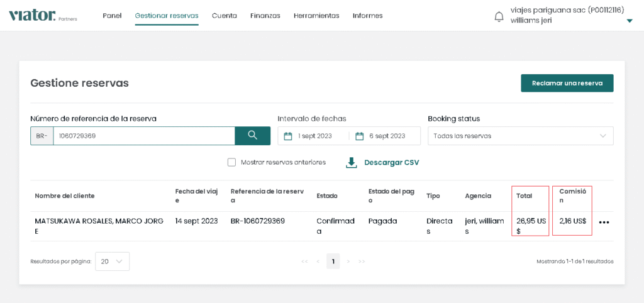Click the BR- prefix box
The height and width of the screenshot is (303, 644).
click(x=42, y=136)
